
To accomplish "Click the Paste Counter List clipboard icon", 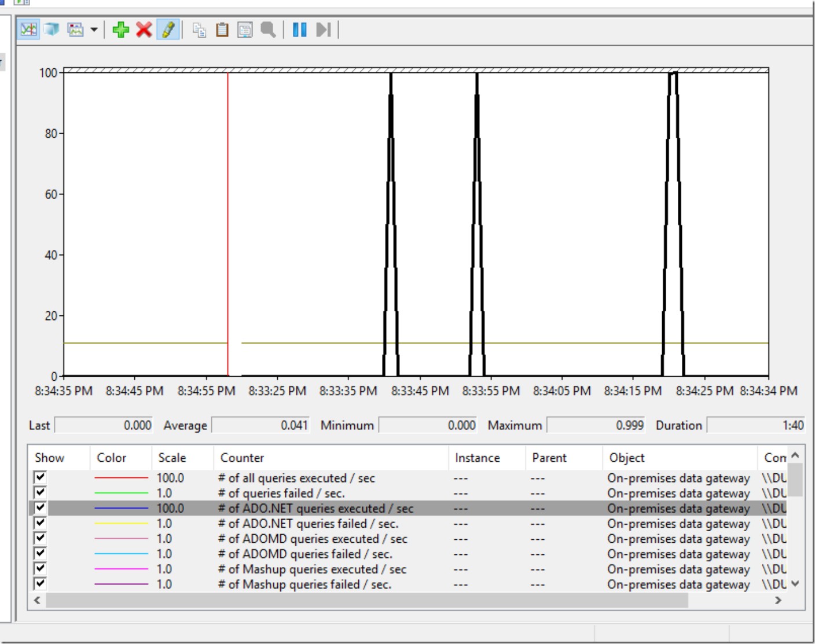I will [222, 30].
